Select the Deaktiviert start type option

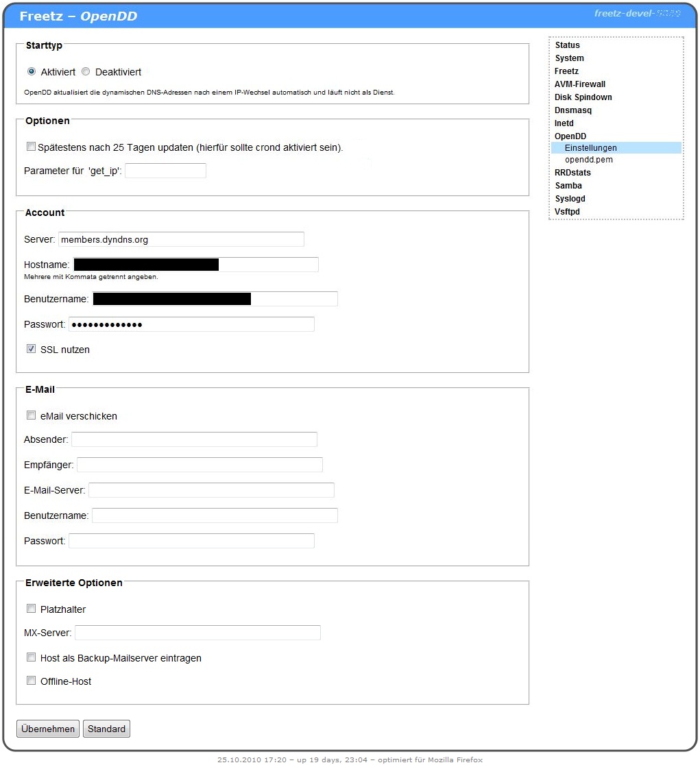pyautogui.click(x=86, y=71)
